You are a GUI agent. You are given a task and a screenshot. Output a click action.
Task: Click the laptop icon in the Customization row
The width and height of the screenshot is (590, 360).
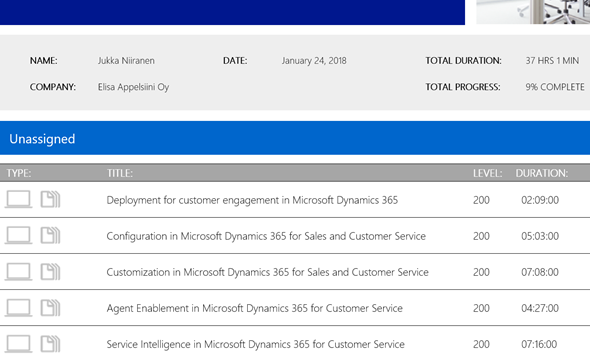[x=18, y=272]
